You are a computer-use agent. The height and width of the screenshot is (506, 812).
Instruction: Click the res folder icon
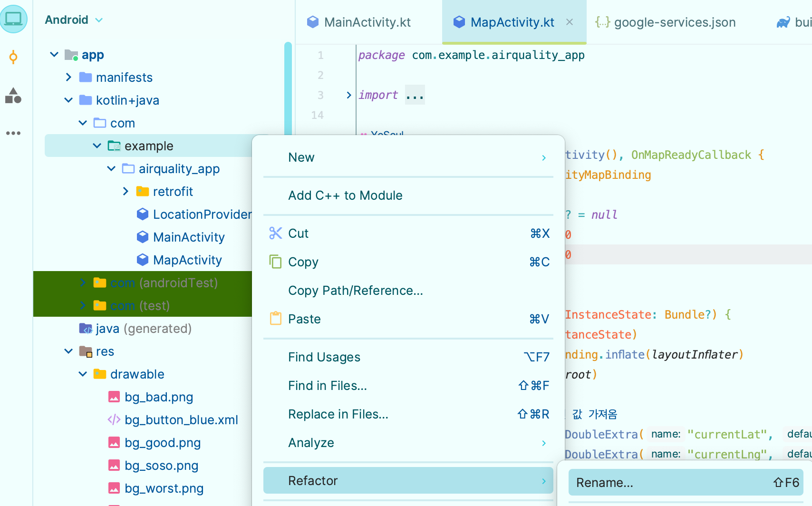click(x=86, y=351)
